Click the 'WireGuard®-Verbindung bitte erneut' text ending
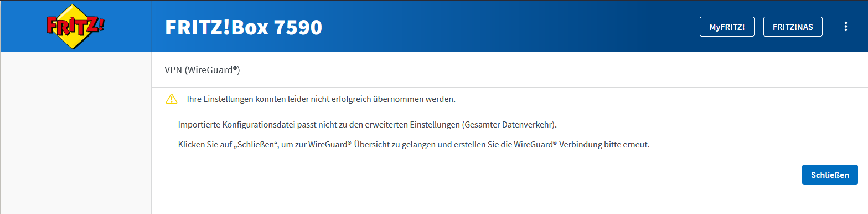 click(x=581, y=145)
